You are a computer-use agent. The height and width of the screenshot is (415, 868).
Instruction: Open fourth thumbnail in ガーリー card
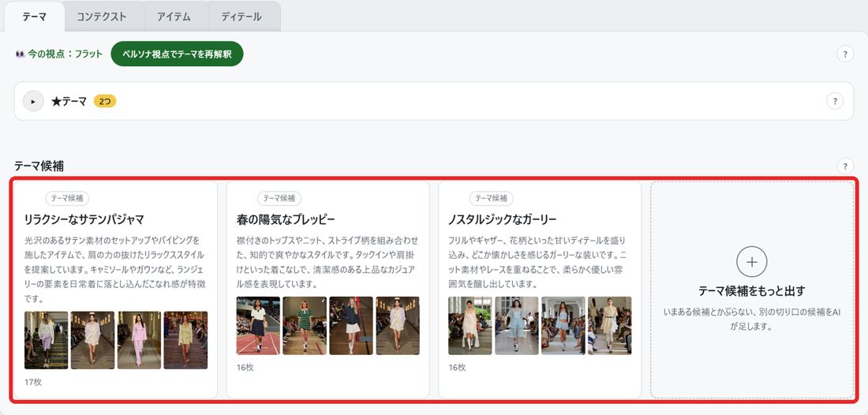pos(609,325)
